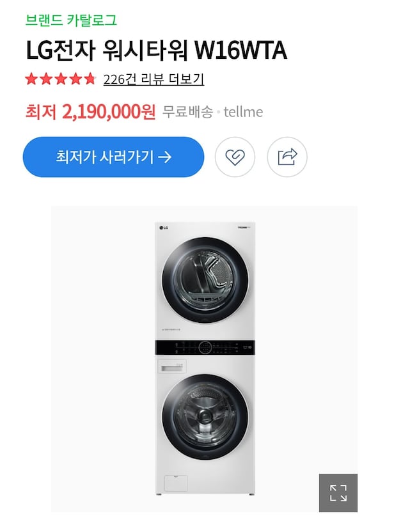The image size is (394, 532).
Task: Click the LG logo on the appliance
Action: (x=163, y=227)
